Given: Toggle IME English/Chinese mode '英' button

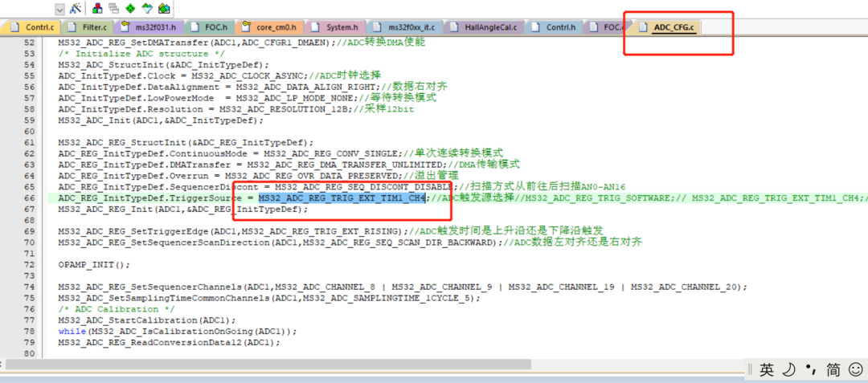Looking at the screenshot, I should (x=767, y=369).
